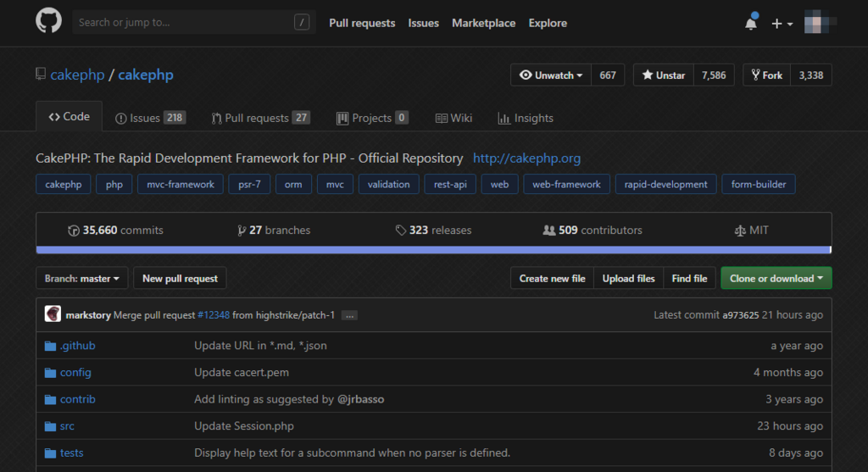Open the http://cakephp.org website link
This screenshot has height=472, width=868.
point(526,158)
